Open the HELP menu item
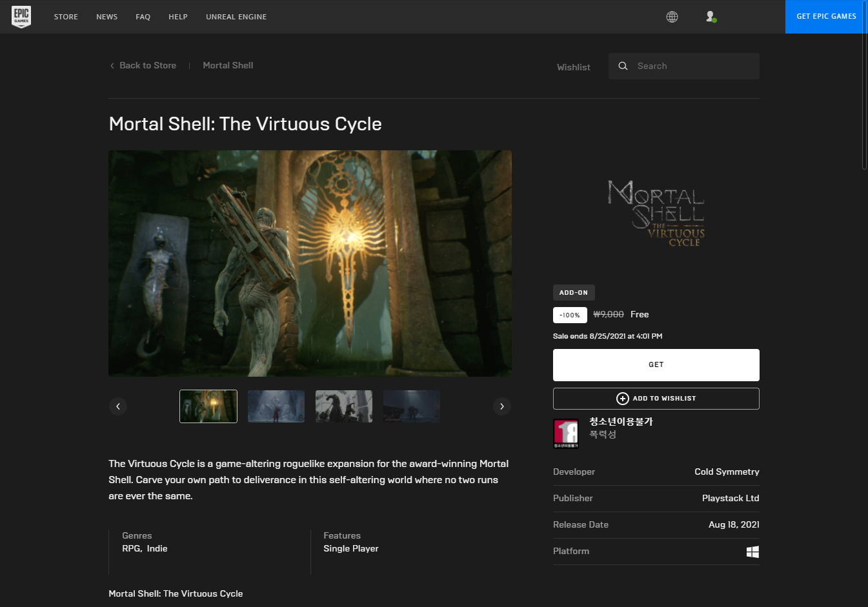The image size is (868, 607). pos(178,17)
